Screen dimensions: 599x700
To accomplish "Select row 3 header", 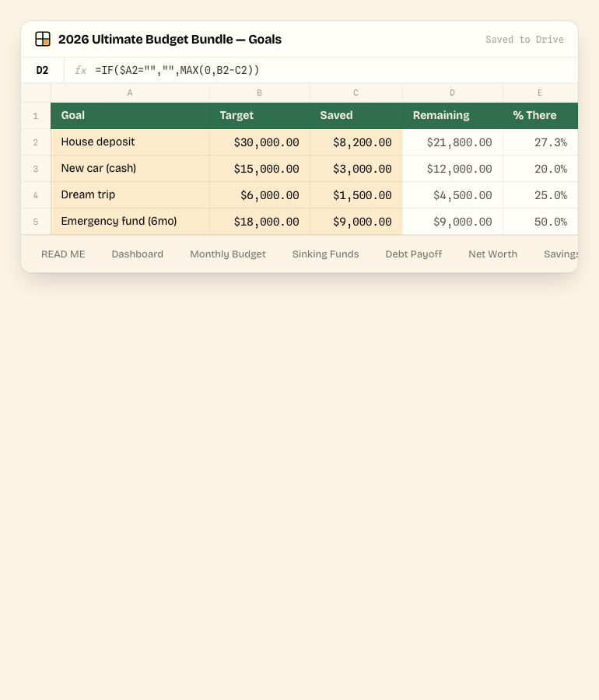I will tap(36, 168).
